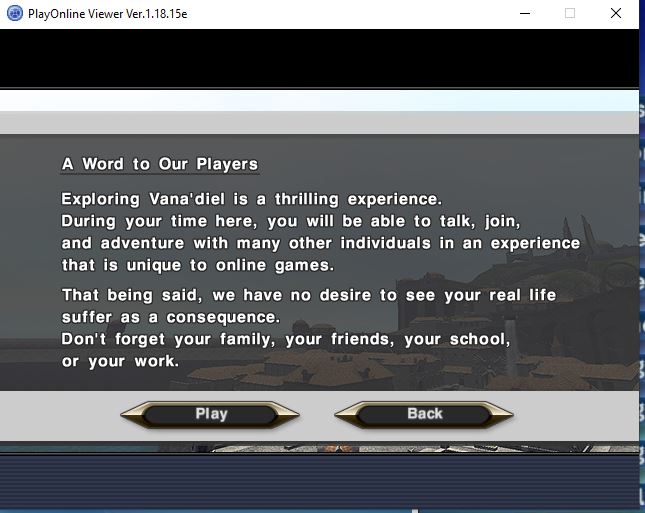Click the 'Exploring Vana'diel is a thrilling experience.' line
Viewport: 645px width, 513px height.
251,199
